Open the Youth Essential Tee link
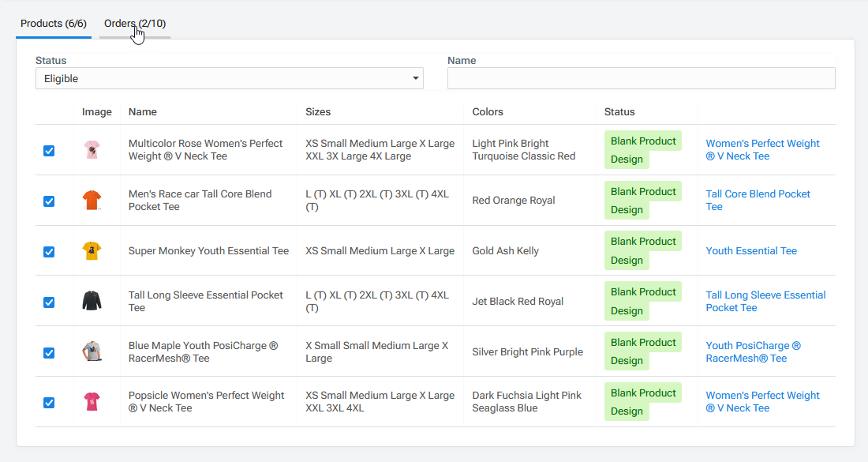This screenshot has width=868, height=462. [751, 251]
